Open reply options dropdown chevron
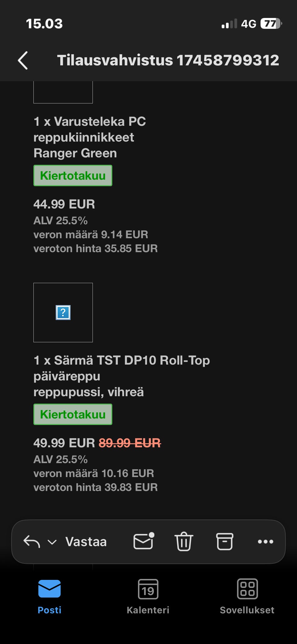Screen dimensions: 297x644 click(52, 542)
